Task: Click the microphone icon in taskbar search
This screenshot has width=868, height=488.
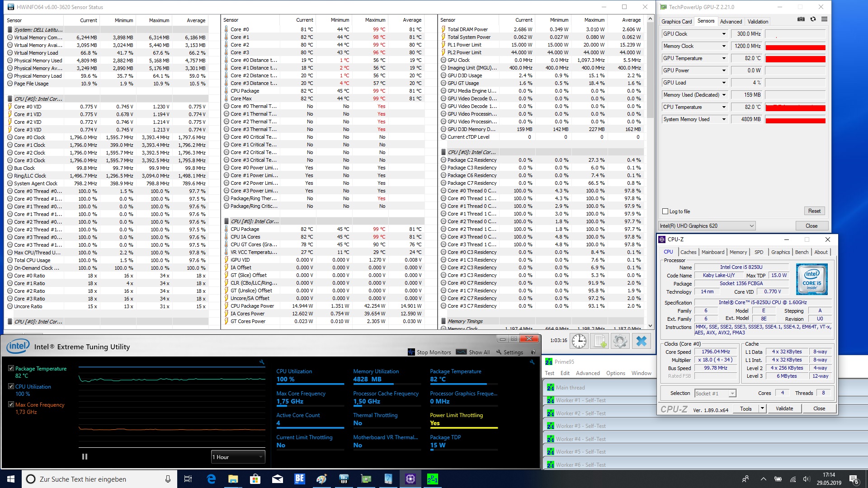Action: pyautogui.click(x=168, y=479)
